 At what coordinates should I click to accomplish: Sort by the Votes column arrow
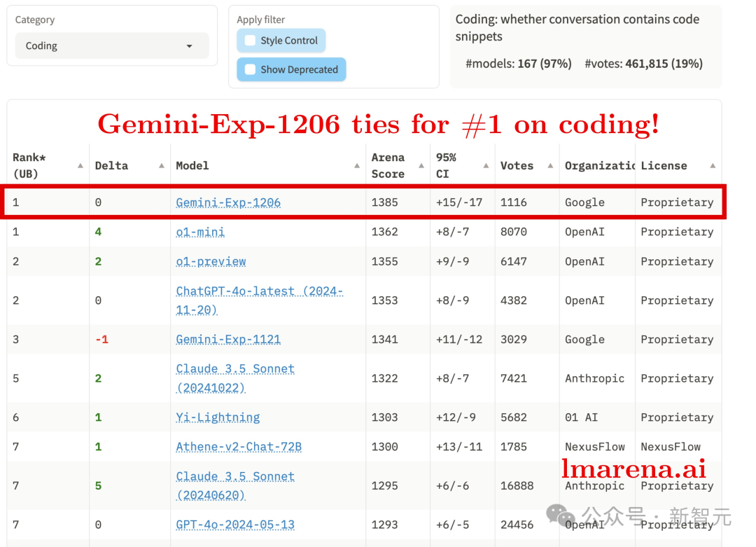coord(550,165)
